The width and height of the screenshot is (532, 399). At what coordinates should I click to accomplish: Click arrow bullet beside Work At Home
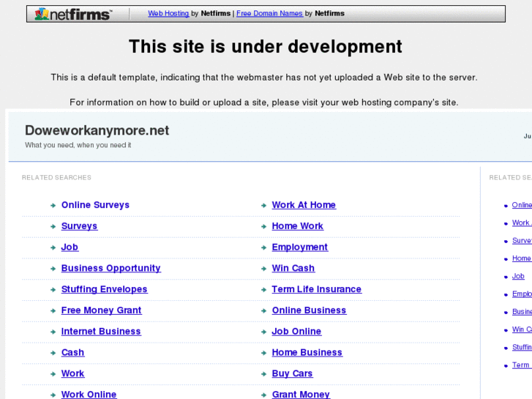[x=263, y=206]
